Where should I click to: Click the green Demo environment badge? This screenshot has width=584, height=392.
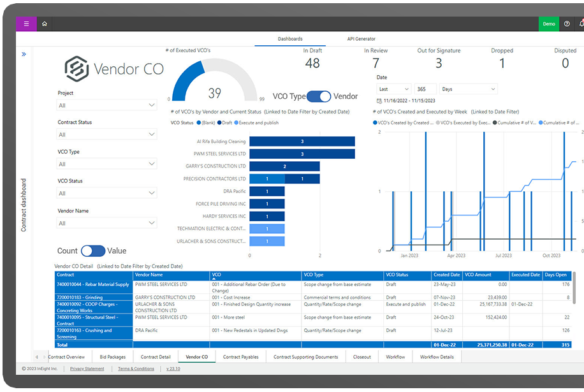point(548,24)
